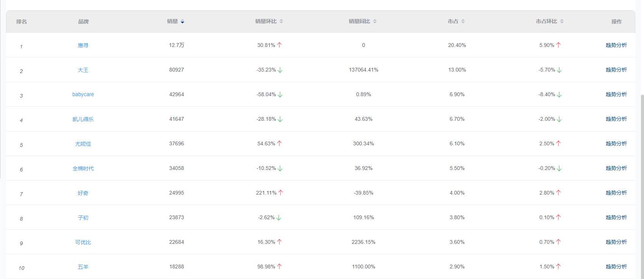The width and height of the screenshot is (644, 279).
Task: Click the 137064.41% 销量同比 value
Action: 363,70
